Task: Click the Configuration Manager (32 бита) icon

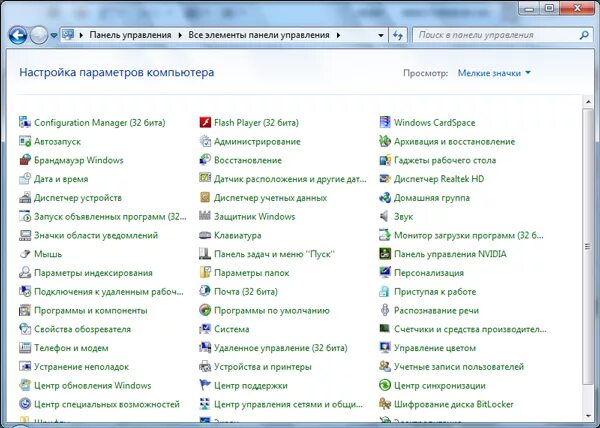Action: click(25, 122)
